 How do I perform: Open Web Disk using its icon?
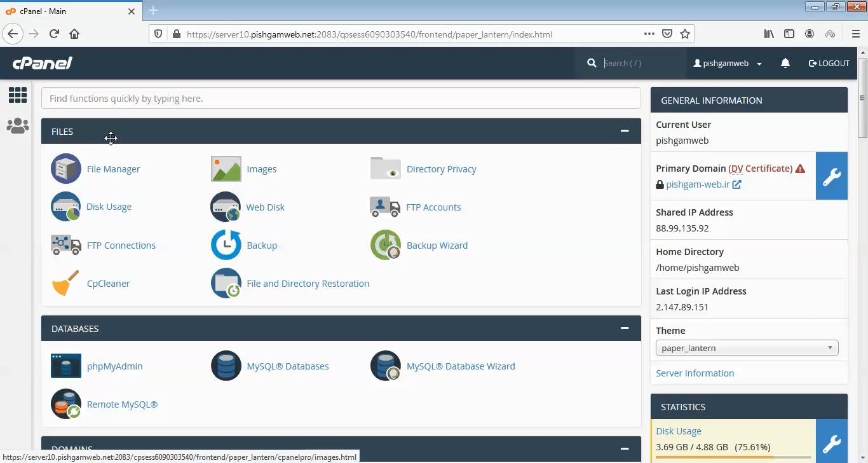pyautogui.click(x=226, y=207)
